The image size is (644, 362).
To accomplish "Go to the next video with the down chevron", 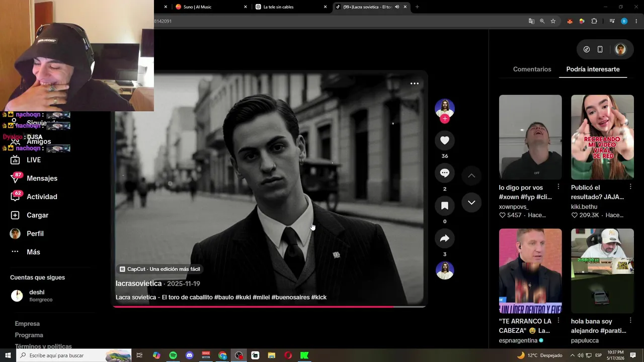I will (471, 202).
